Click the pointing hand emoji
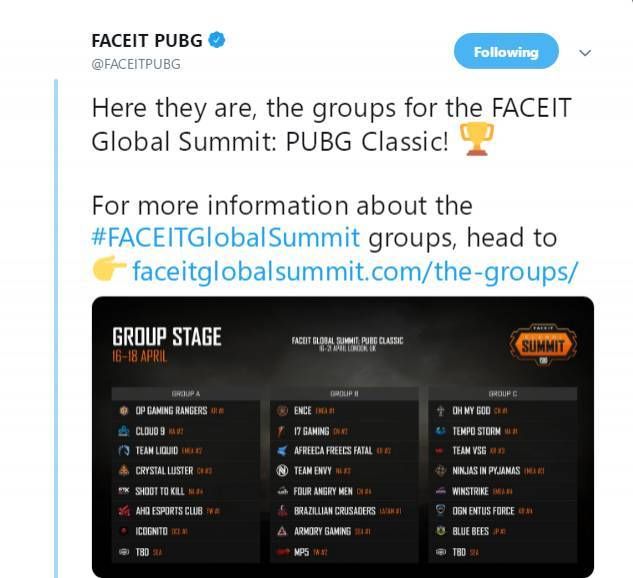 [107, 270]
